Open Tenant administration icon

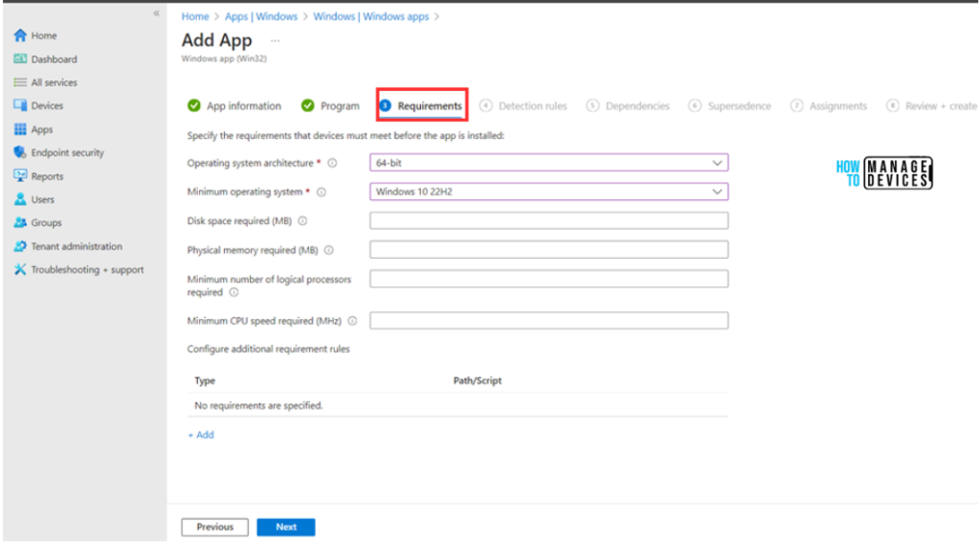coord(20,246)
